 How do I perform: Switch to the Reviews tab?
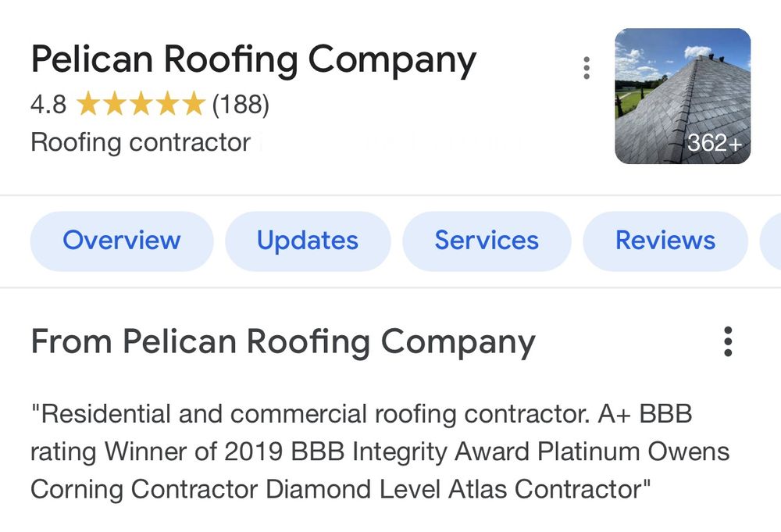coord(665,241)
